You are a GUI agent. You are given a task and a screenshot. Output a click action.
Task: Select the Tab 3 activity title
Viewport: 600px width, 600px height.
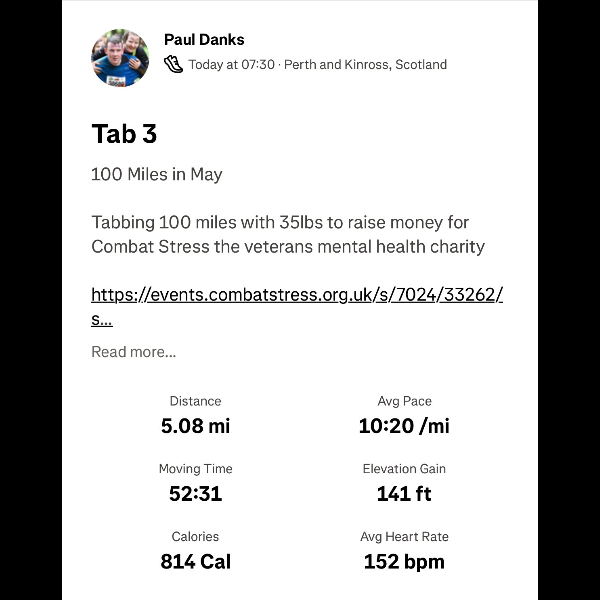click(x=124, y=134)
